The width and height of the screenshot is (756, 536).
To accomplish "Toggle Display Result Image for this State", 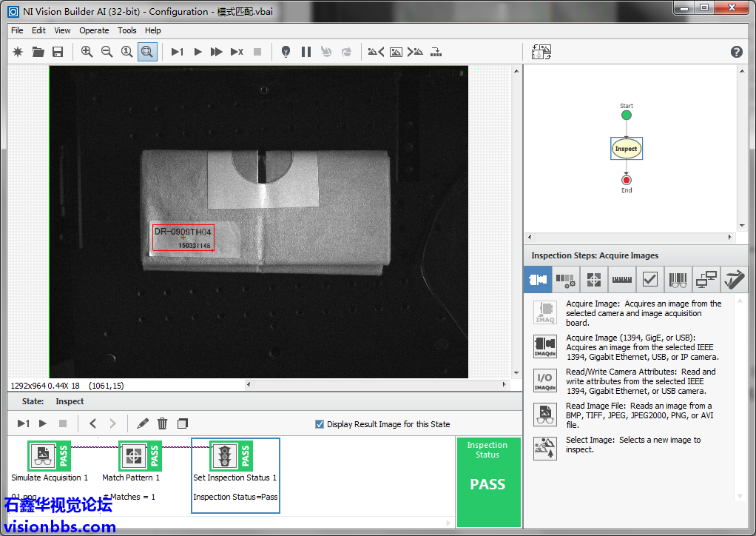I will pyautogui.click(x=320, y=424).
